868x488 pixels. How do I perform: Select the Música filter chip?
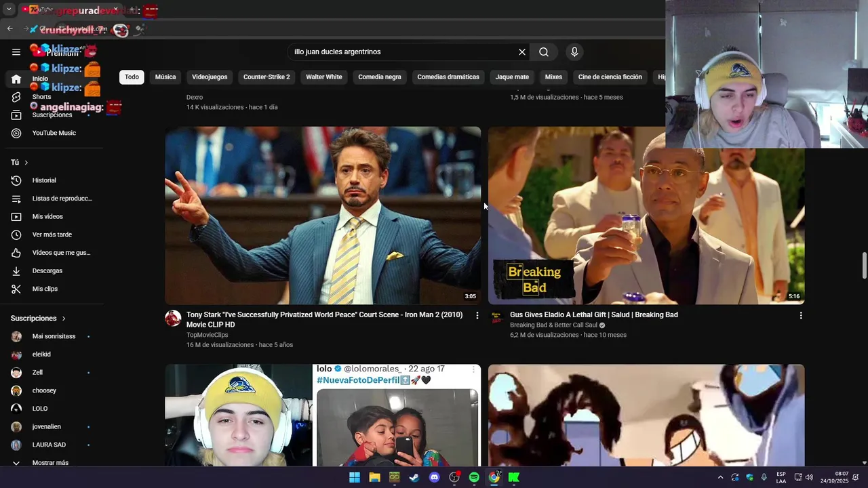coord(165,77)
